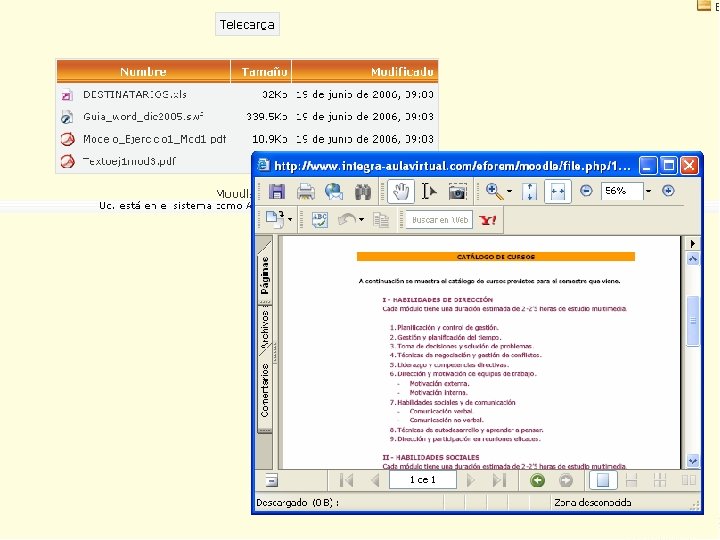Screen dimensions: 720x540
Task: Click the 'Zona desconocida' status text
Action: (592, 502)
